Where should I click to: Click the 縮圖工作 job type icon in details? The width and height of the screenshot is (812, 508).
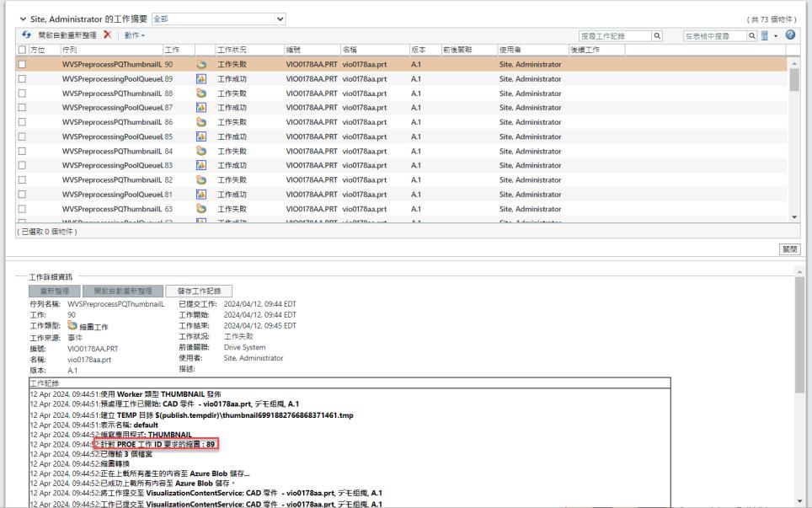[72, 326]
